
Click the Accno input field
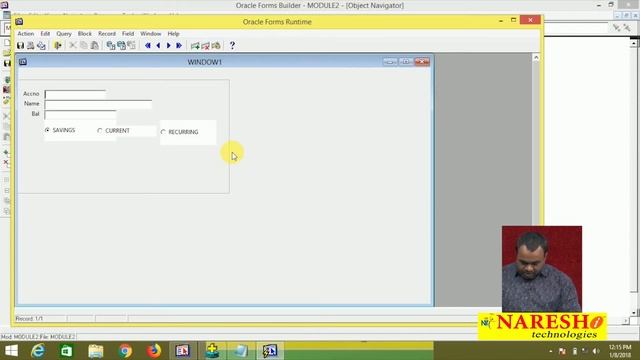(x=75, y=94)
